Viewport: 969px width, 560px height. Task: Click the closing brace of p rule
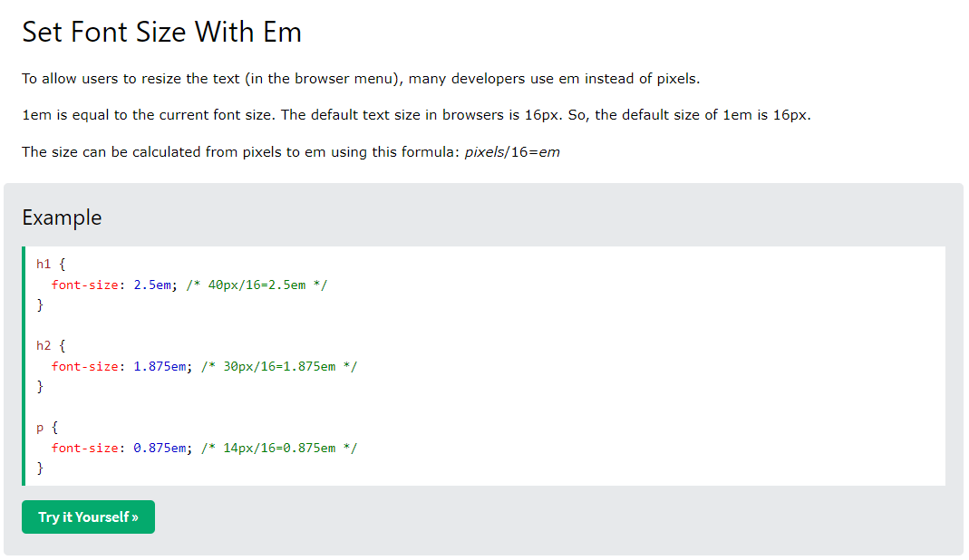(x=40, y=468)
